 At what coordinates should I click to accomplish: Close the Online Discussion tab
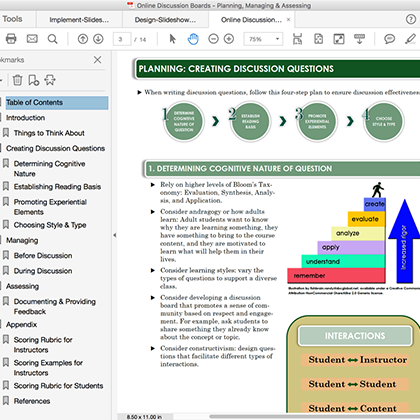[288, 20]
